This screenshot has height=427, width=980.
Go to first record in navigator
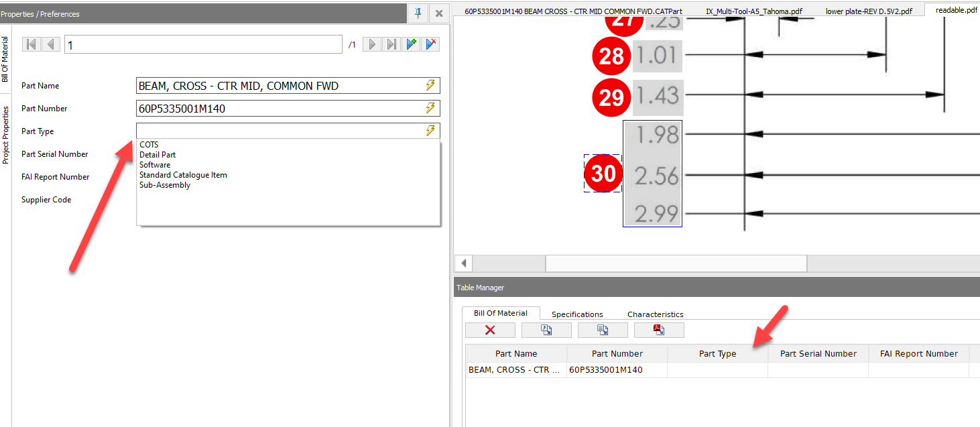(x=31, y=44)
